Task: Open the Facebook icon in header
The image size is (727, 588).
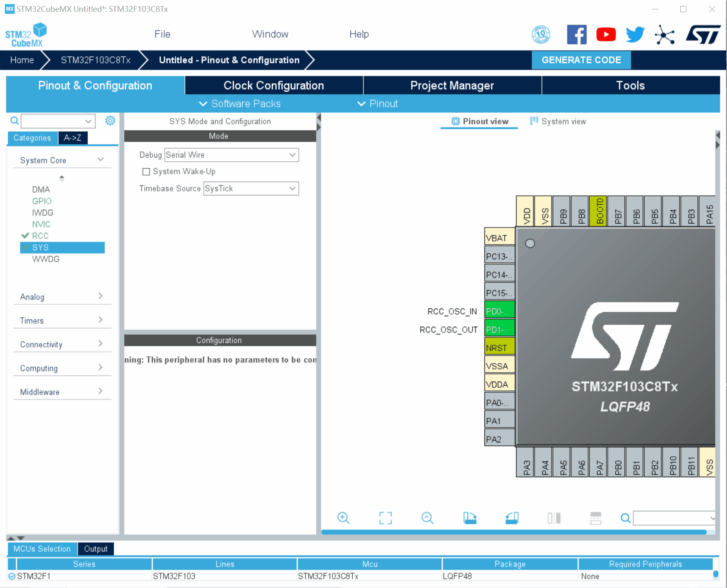Action: tap(577, 35)
